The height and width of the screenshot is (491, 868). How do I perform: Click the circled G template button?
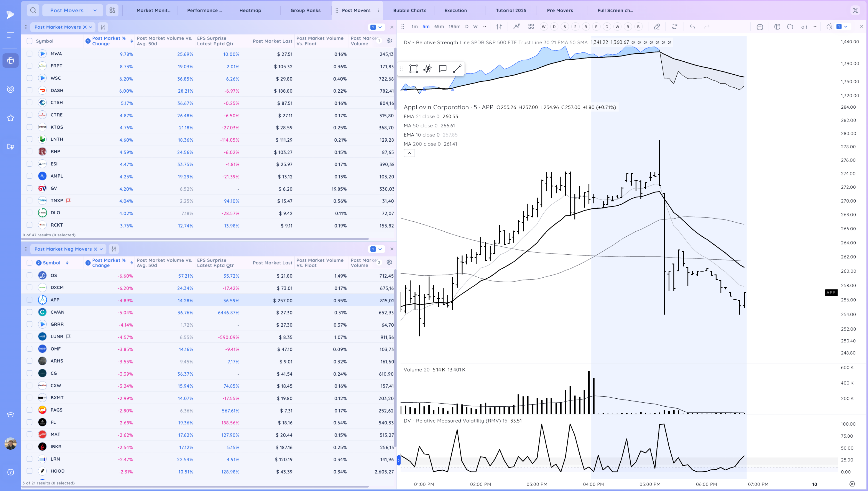coord(607,27)
